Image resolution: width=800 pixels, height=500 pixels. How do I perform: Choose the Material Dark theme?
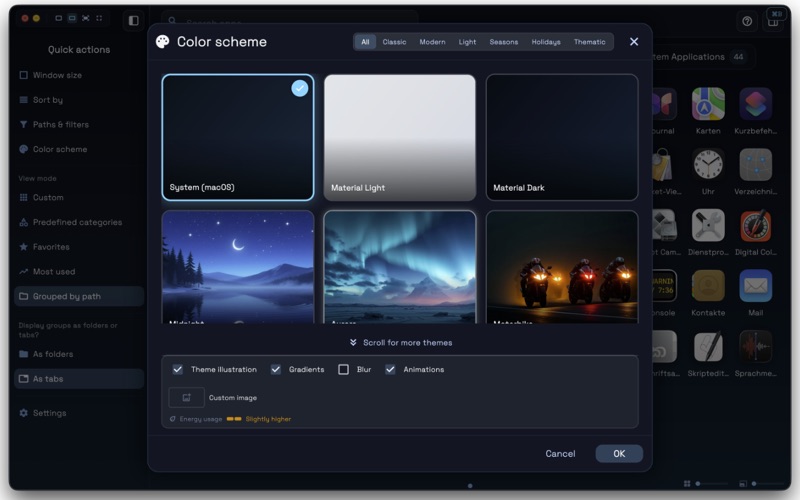(x=562, y=137)
